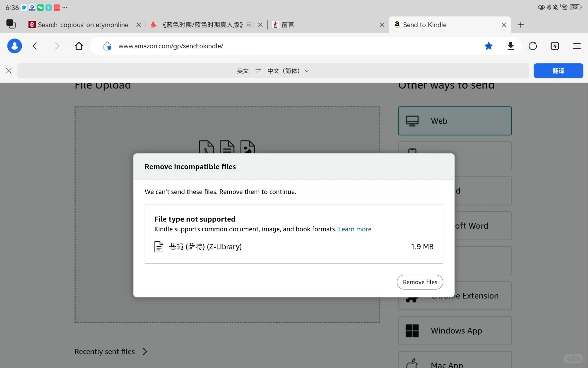
Task: Click the Apple logo icon
Action: [x=412, y=363]
